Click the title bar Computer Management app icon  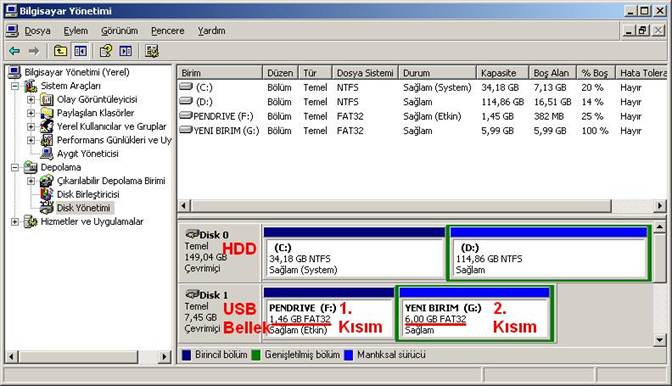pyautogui.click(x=11, y=10)
